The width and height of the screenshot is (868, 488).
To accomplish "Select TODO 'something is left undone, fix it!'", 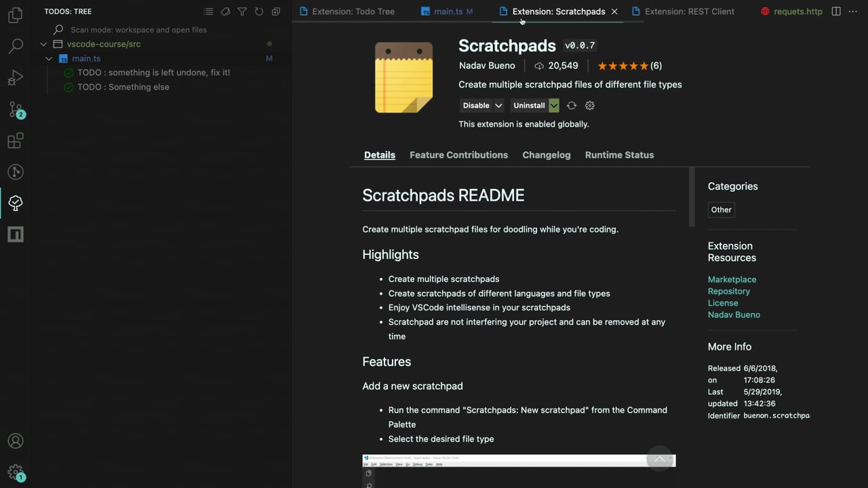I will click(154, 73).
